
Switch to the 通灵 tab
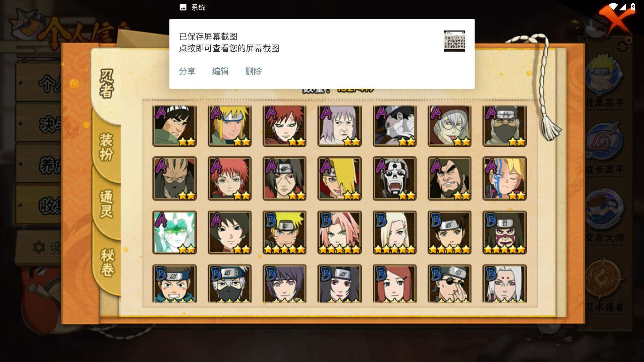[x=106, y=204]
